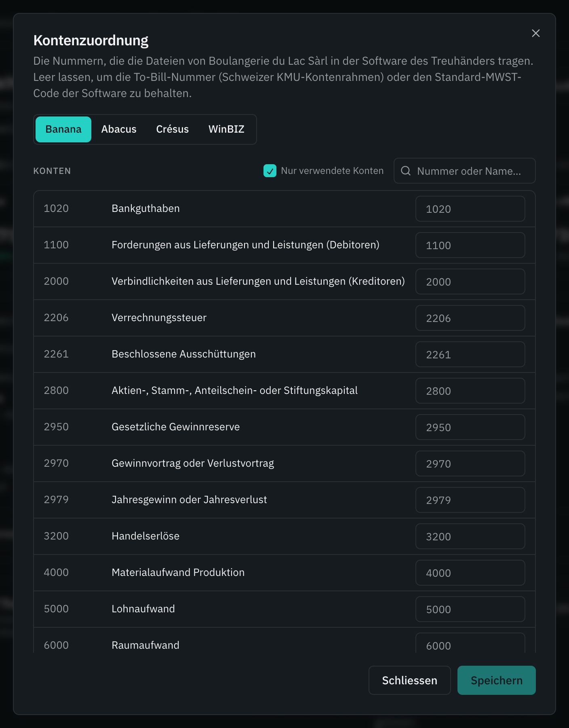The image size is (569, 728).
Task: Click the 'Lohnaufwand' account name
Action: pyautogui.click(x=143, y=609)
